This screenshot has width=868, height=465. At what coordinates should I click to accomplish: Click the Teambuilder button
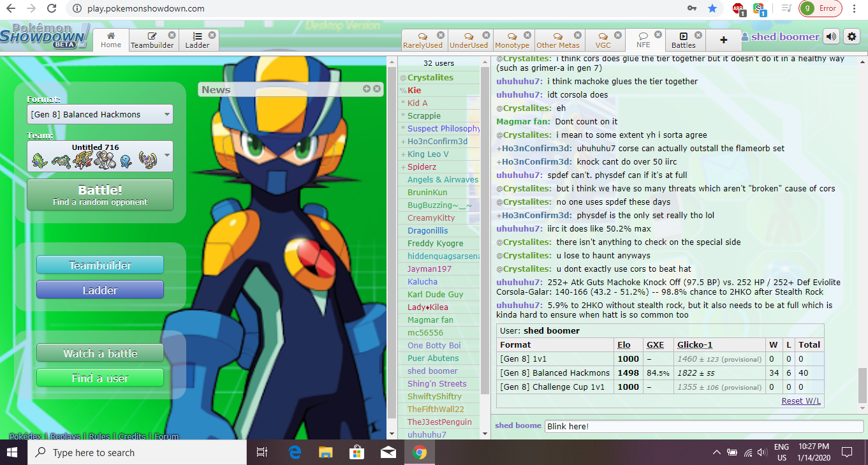tap(100, 265)
